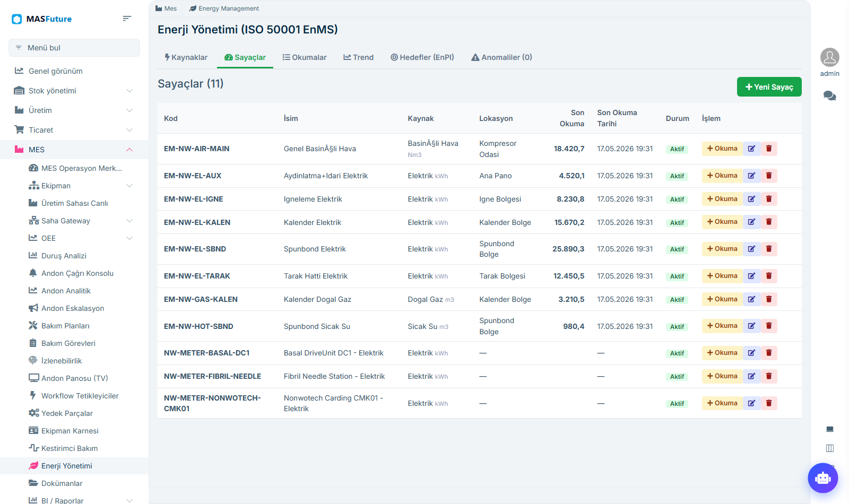Go to Hedefler (EnPI) tab
The width and height of the screenshot is (849, 504).
pos(422,57)
